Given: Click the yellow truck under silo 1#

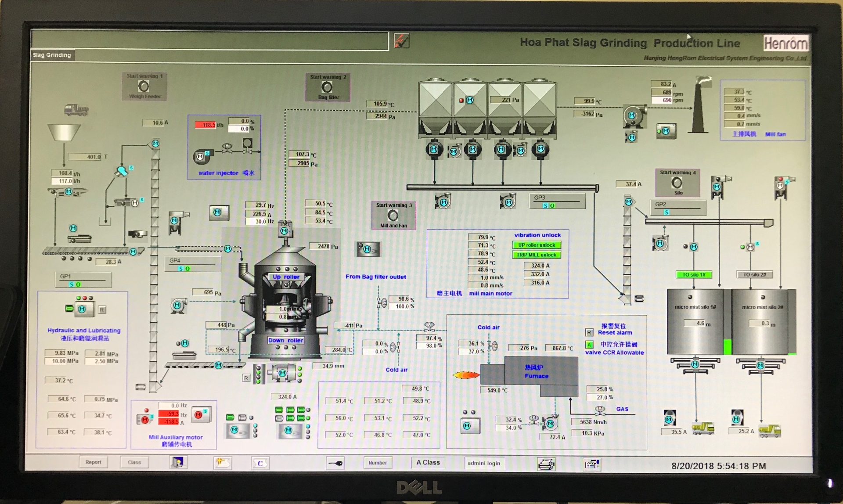Looking at the screenshot, I should tap(703, 428).
